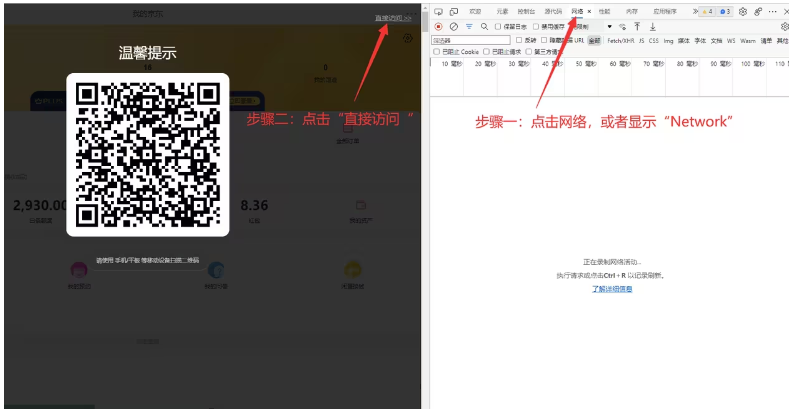Image resolution: width=797 pixels, height=409 pixels.
Task: Open Network panel settings gear
Action: pos(785,26)
